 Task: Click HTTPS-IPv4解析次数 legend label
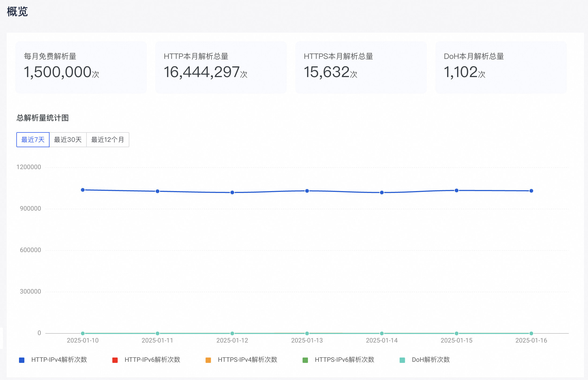tap(247, 360)
